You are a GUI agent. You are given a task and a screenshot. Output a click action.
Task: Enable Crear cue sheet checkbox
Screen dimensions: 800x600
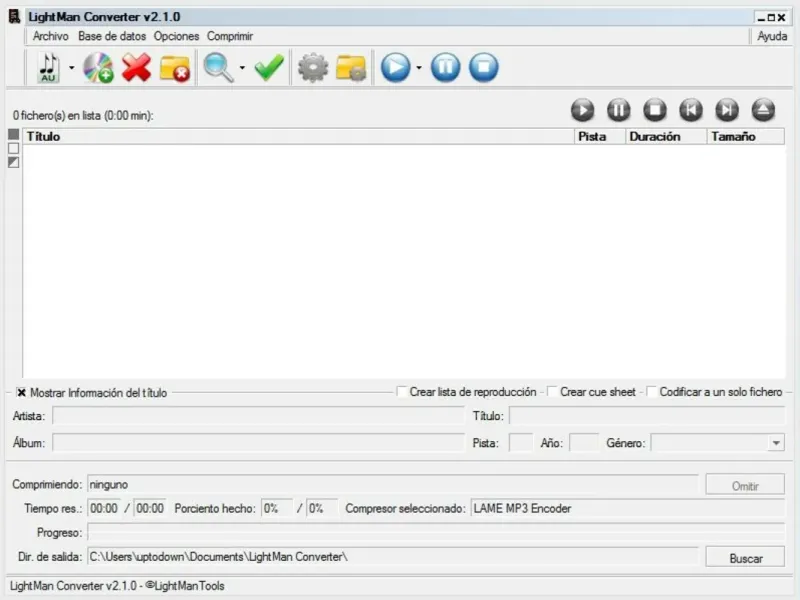click(553, 391)
